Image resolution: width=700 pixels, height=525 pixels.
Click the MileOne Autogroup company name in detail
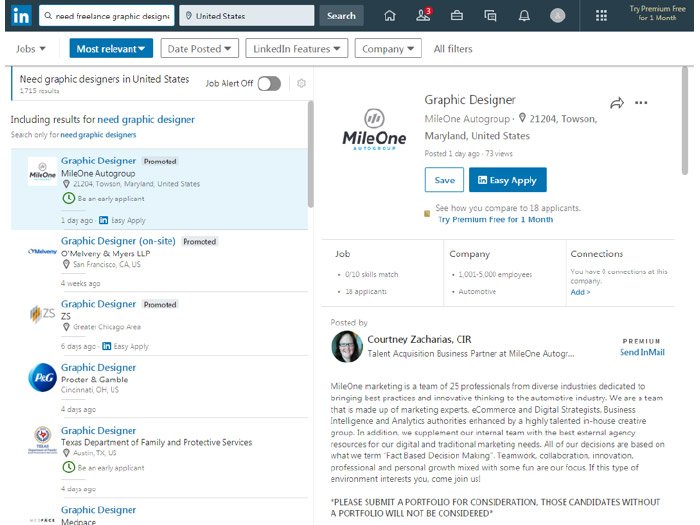click(467, 119)
